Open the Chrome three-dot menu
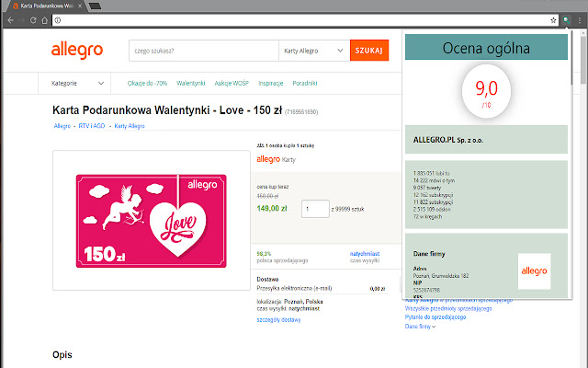Screen dimensions: 588x368 click(580, 20)
